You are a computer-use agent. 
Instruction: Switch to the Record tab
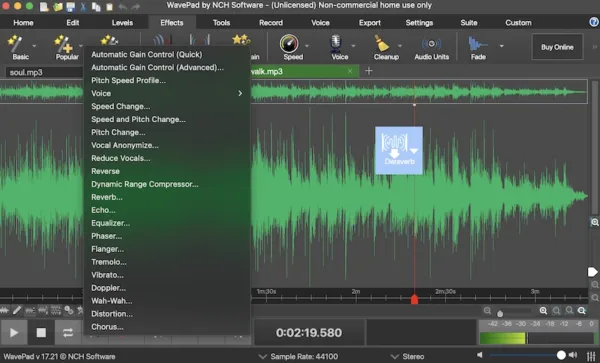(x=271, y=23)
